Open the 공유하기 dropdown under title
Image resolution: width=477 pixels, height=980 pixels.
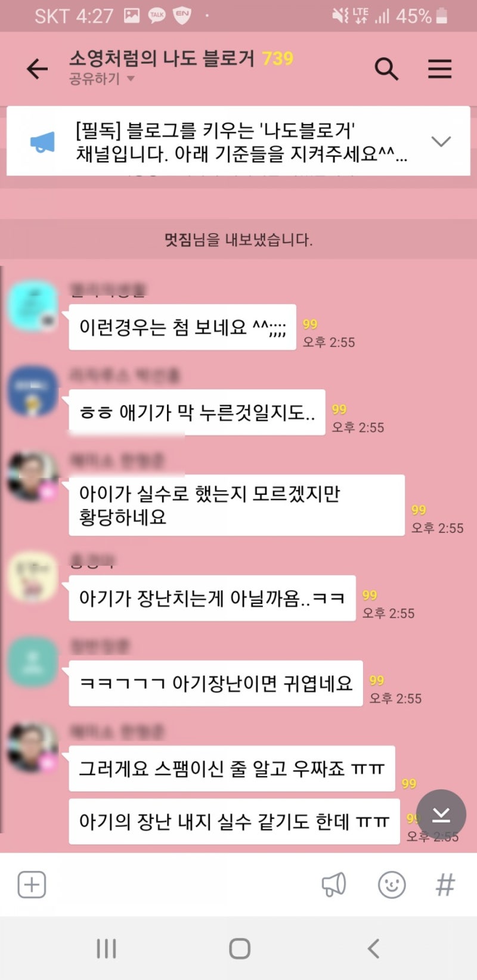[102, 79]
